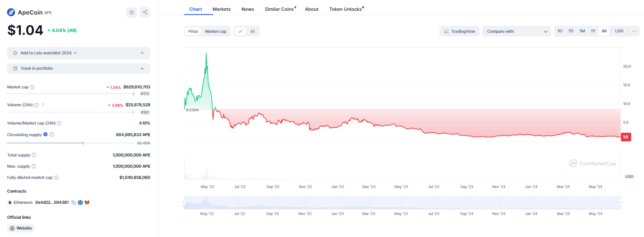
Task: Open the Token Unlocks tab
Action: click(x=345, y=9)
